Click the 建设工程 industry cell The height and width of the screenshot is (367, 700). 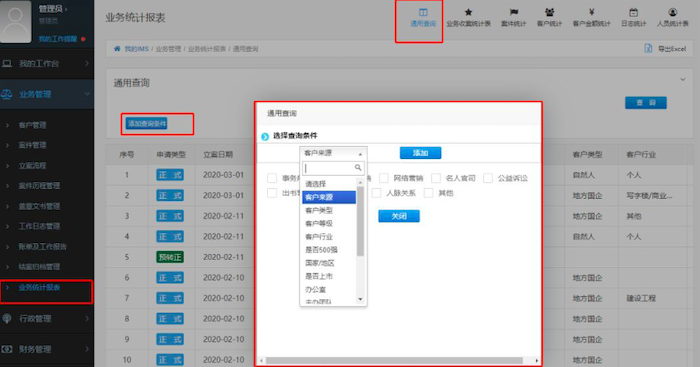click(641, 298)
